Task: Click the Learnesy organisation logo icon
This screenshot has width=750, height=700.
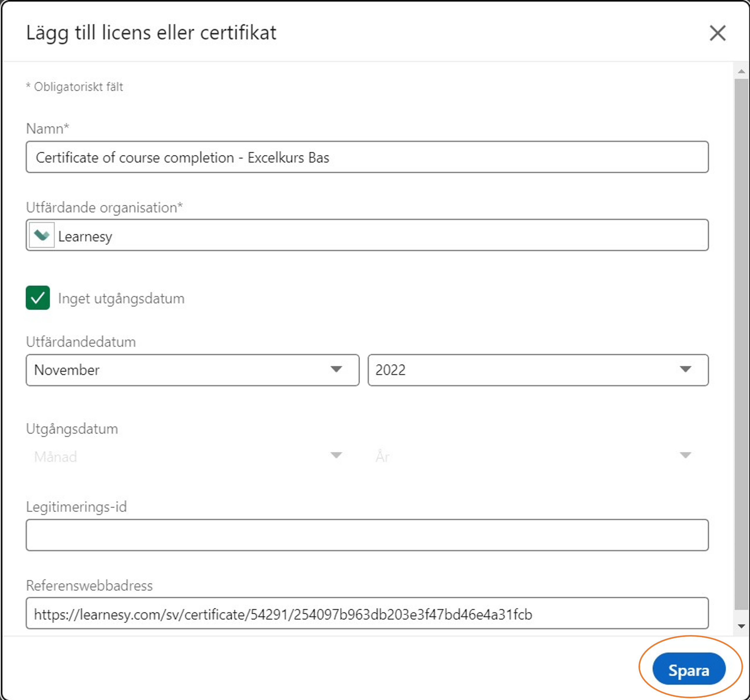Action: (x=42, y=235)
